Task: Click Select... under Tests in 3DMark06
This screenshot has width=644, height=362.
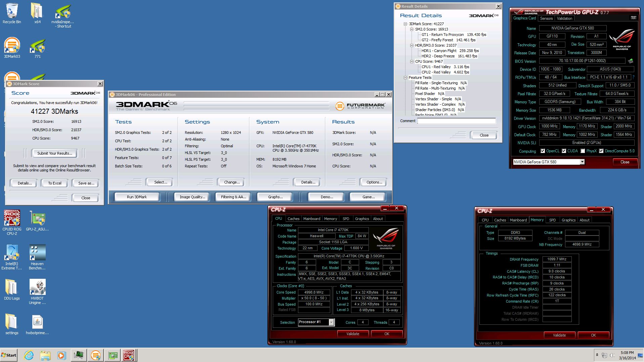Action: (x=160, y=182)
